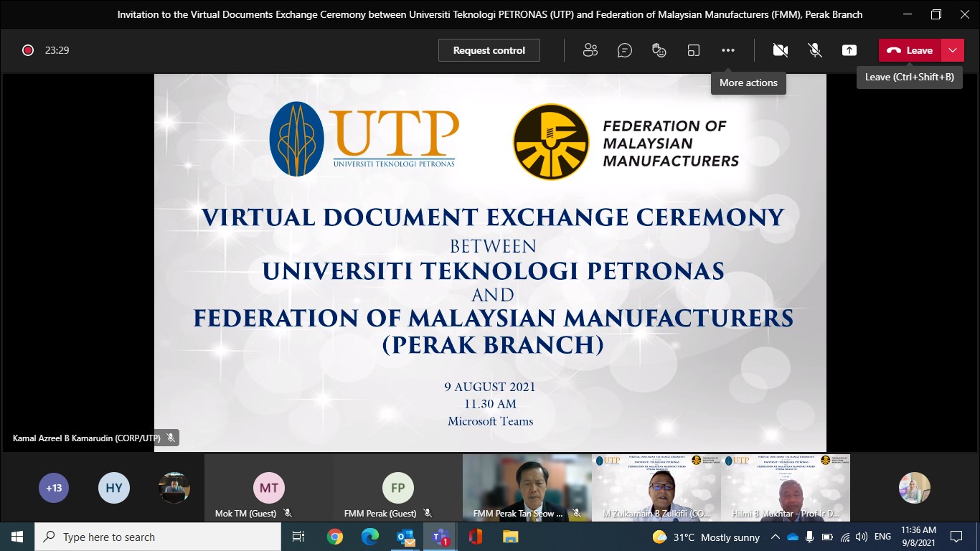Click Request control button

pos(489,50)
